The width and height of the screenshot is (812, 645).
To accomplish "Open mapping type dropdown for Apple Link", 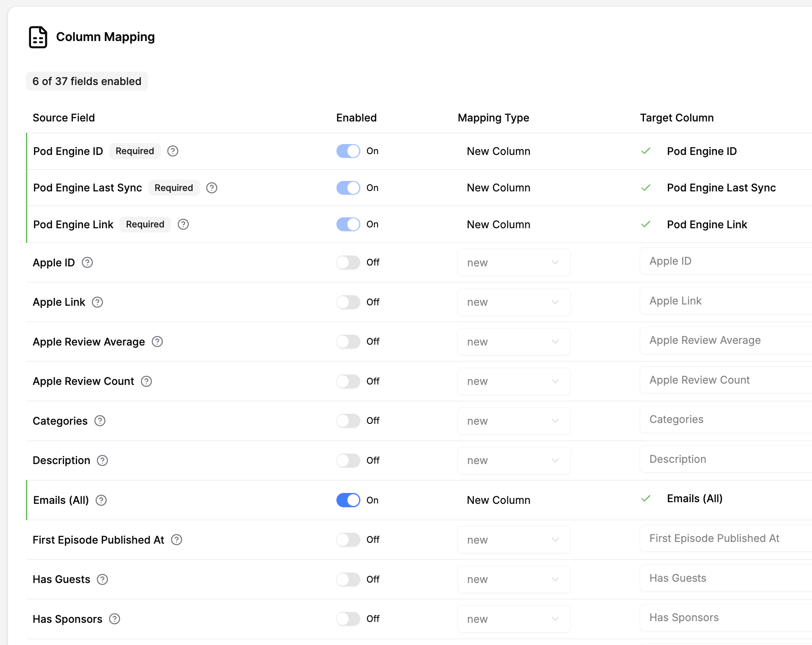I will click(x=514, y=302).
